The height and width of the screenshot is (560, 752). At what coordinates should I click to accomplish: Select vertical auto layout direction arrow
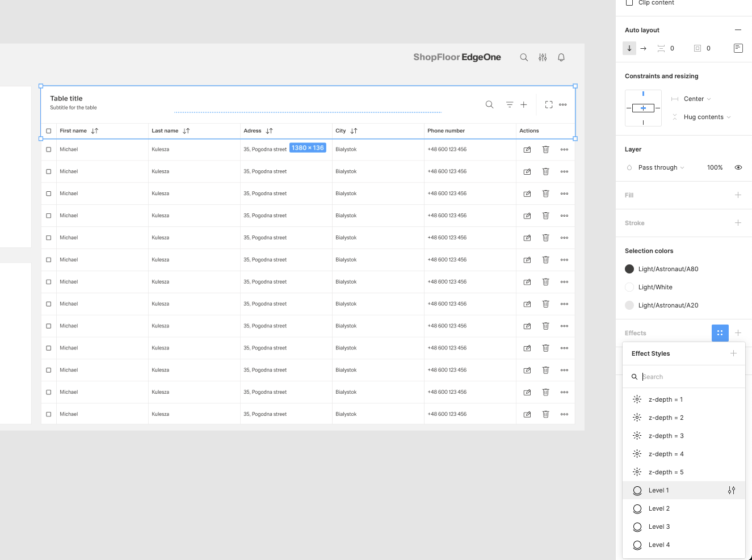click(629, 48)
